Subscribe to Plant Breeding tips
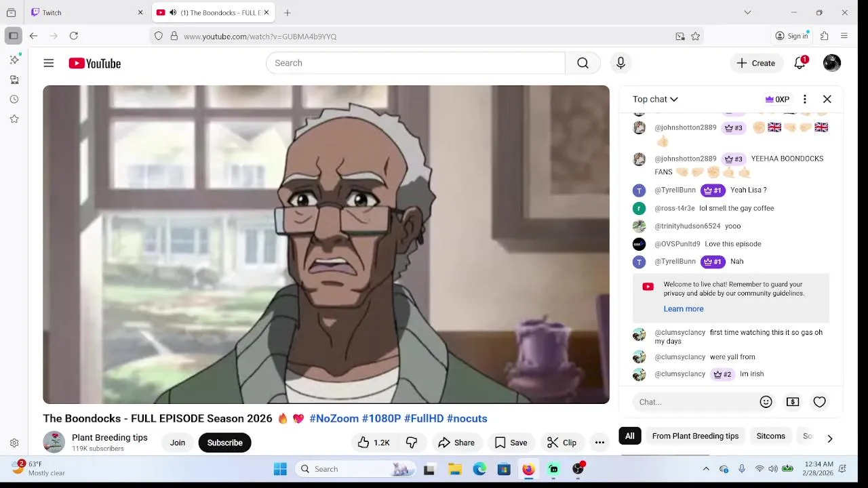Viewport: 868px width, 488px height. point(224,443)
